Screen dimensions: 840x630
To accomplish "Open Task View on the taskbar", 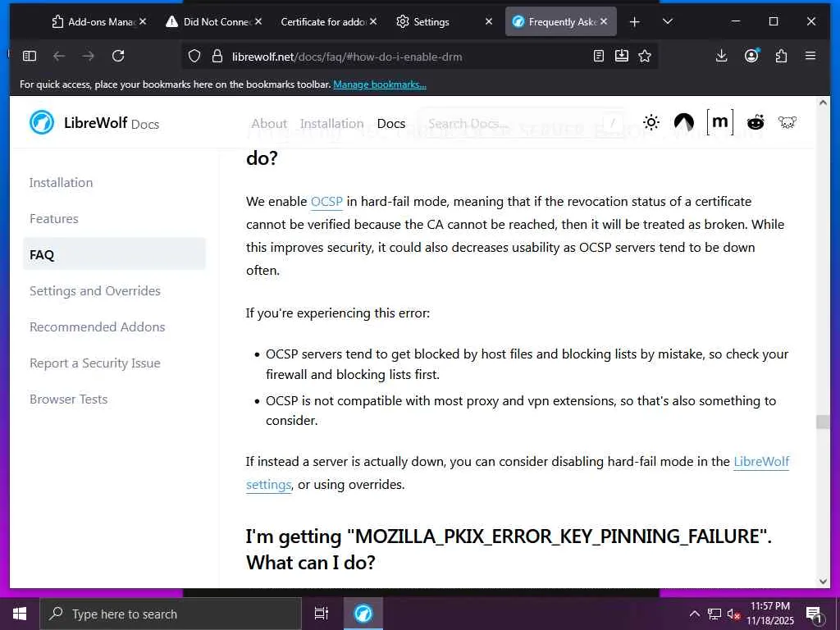I will coord(322,614).
